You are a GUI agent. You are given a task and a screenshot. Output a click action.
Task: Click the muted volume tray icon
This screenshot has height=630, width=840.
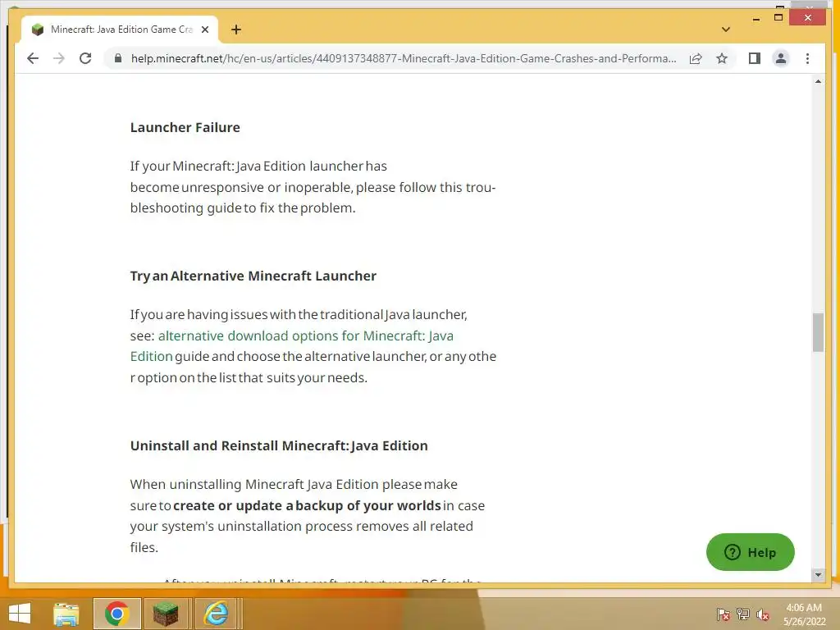(x=762, y=614)
